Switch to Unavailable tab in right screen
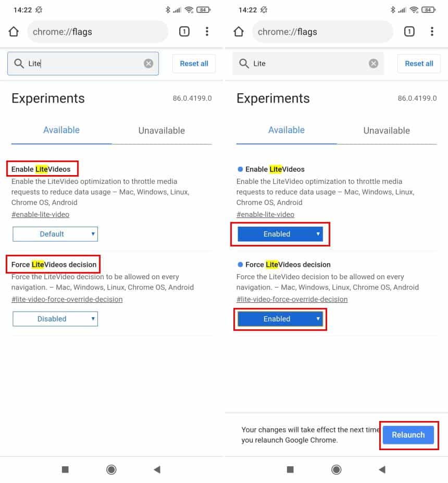This screenshot has height=483, width=448. pyautogui.click(x=387, y=131)
